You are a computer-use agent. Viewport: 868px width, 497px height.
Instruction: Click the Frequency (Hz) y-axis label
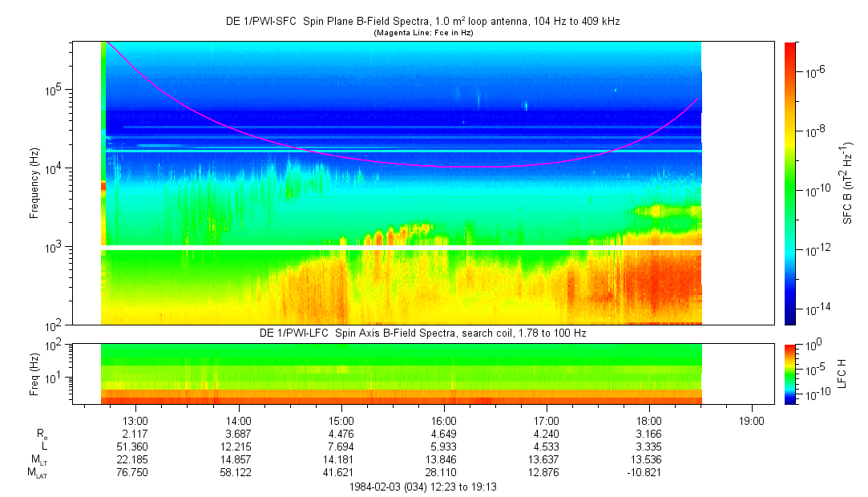point(34,183)
